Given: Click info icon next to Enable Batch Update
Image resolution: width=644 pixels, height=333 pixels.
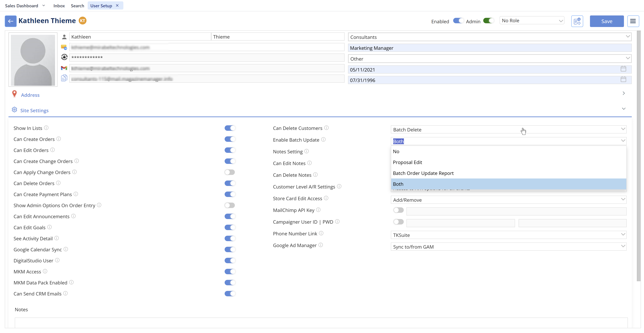Looking at the screenshot, I should 323,140.
